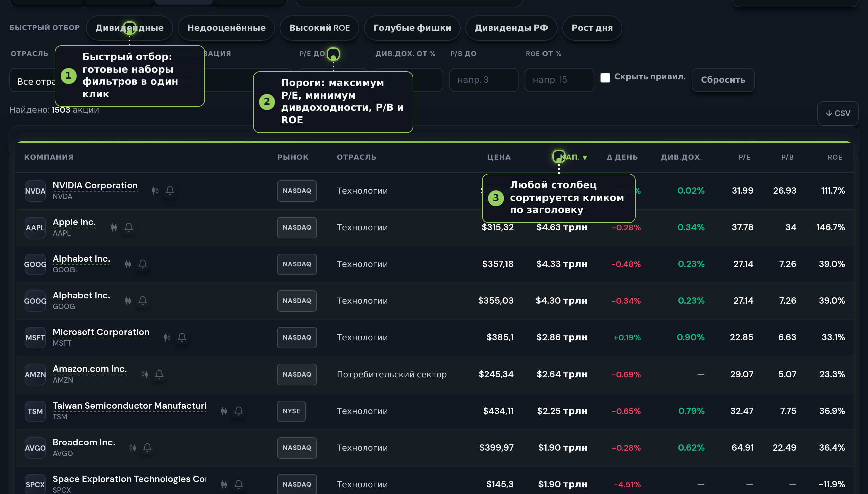Apply the Высокий ROE preset

point(319,28)
